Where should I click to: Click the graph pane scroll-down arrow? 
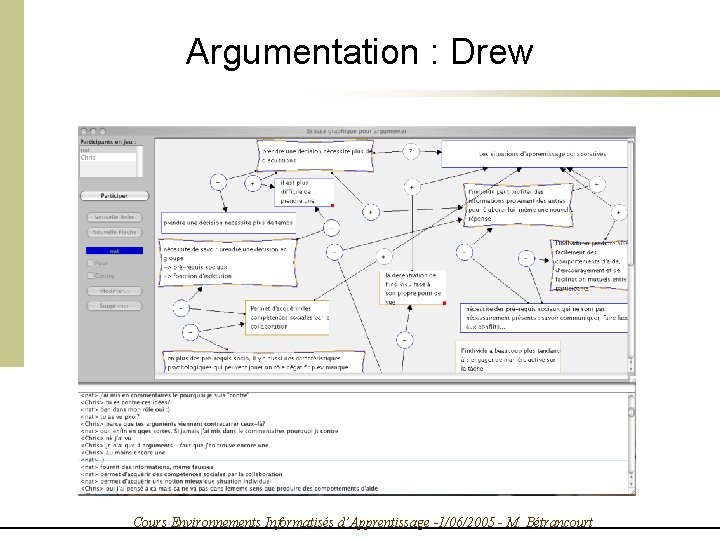click(631, 369)
